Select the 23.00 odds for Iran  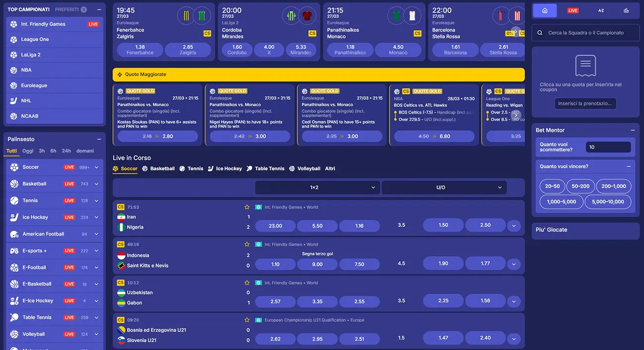[275, 226]
